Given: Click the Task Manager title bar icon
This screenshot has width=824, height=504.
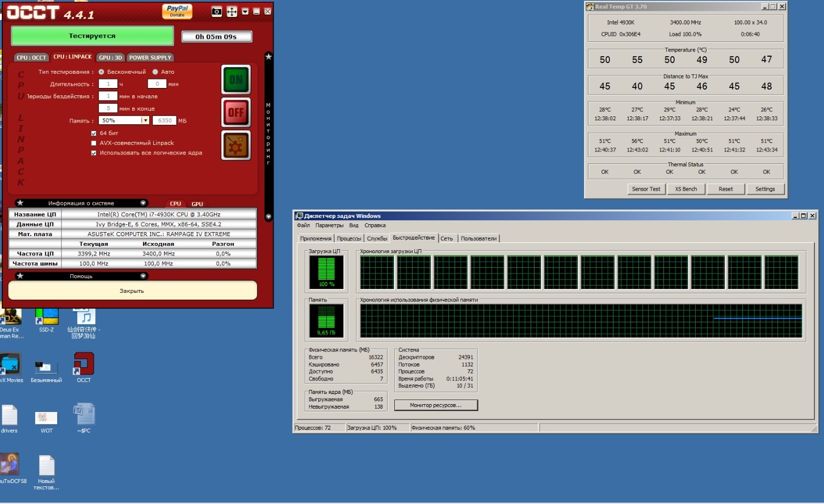Looking at the screenshot, I should 300,216.
